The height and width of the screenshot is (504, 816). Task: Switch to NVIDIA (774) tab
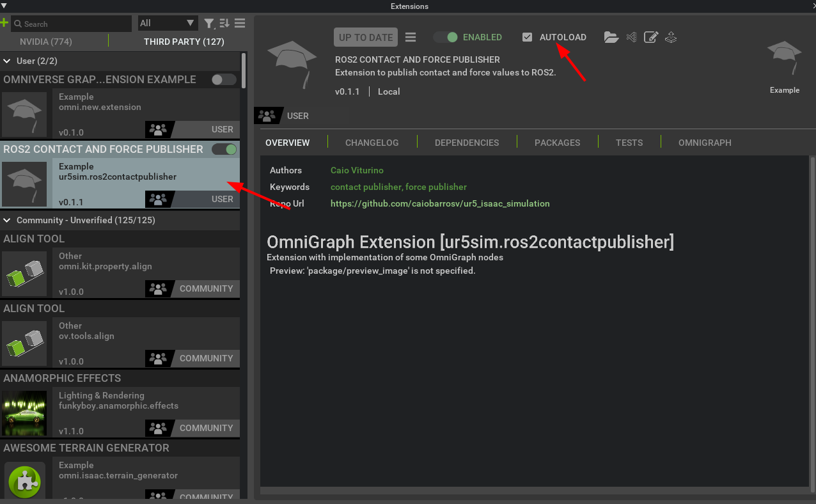[46, 42]
